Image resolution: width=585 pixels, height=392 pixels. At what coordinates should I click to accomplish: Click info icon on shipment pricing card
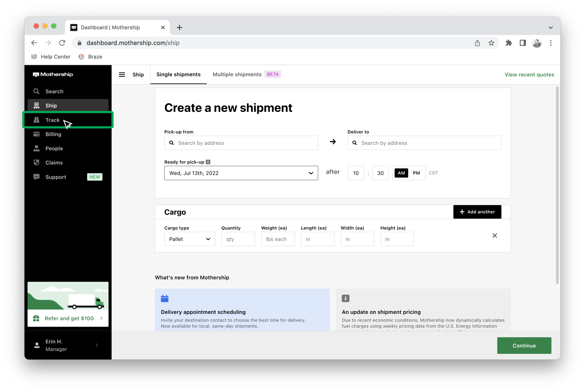point(345,298)
